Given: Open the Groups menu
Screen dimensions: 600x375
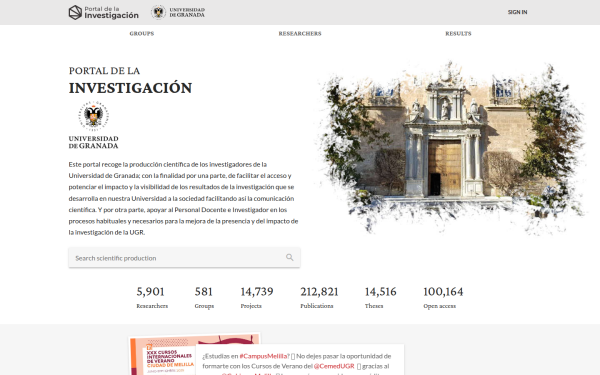Looking at the screenshot, I should pos(142,34).
